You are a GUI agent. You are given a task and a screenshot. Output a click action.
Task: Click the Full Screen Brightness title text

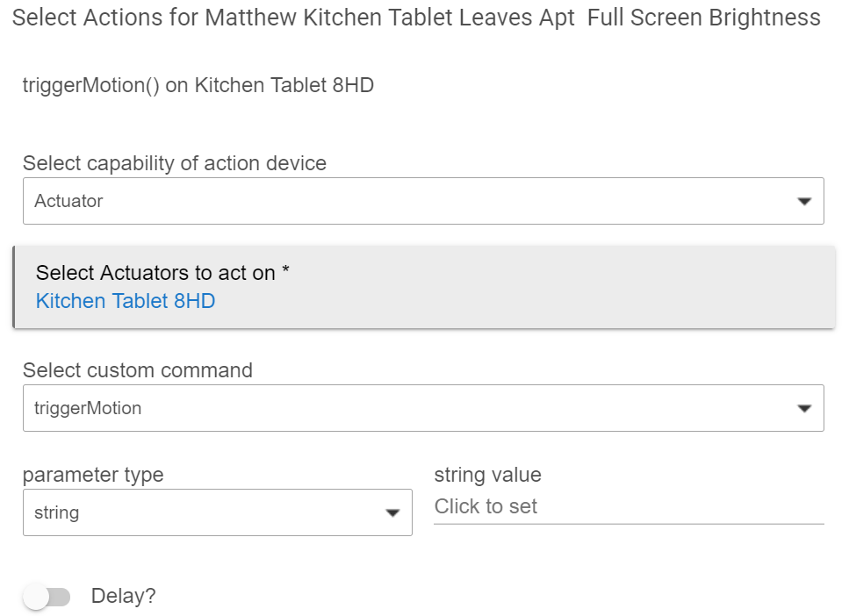(x=704, y=18)
